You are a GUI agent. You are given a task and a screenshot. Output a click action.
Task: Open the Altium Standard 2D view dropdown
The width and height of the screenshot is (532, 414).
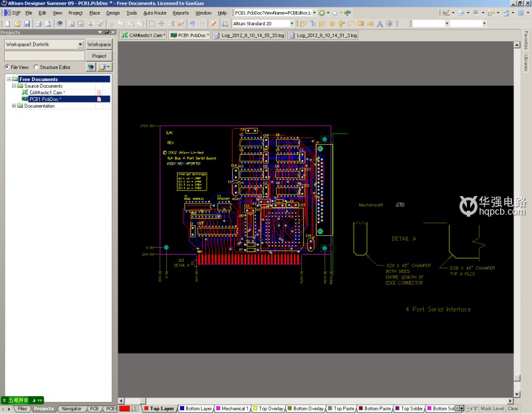click(x=293, y=24)
